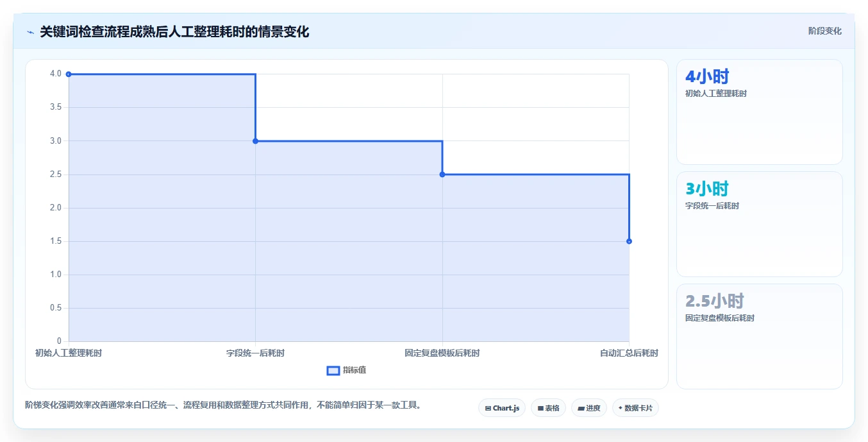The height and width of the screenshot is (442, 868).
Task: Click the card caption 固定复盘模板后耗时
Action: [720, 318]
